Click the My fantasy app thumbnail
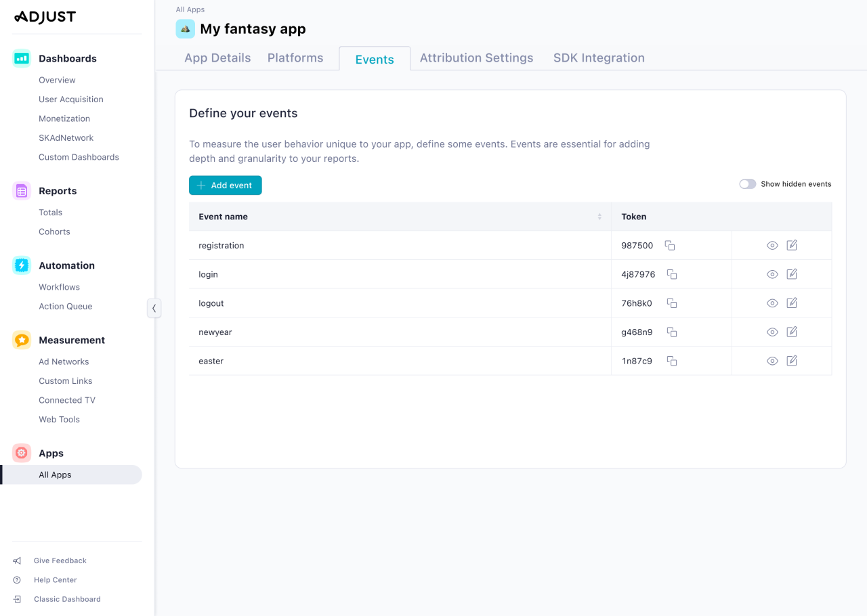This screenshot has height=616, width=867. (184, 28)
